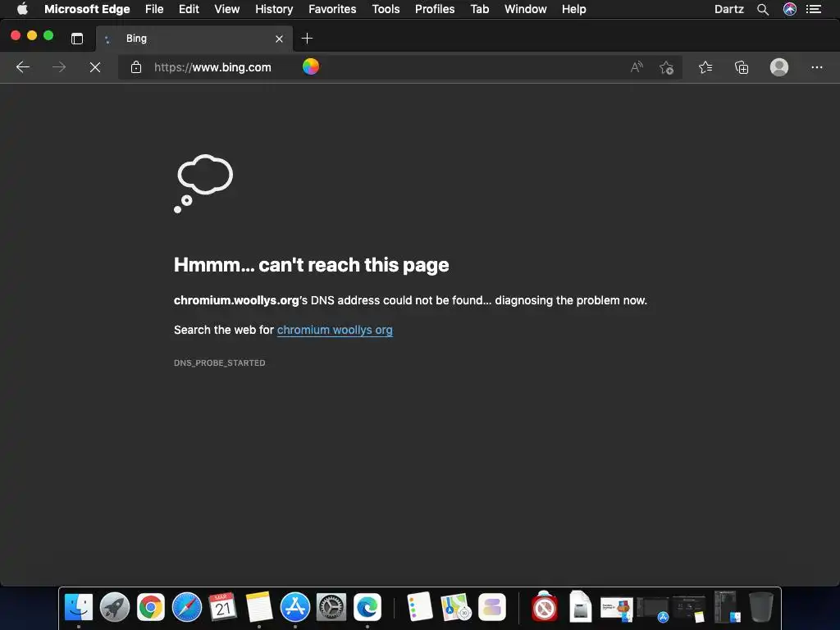Open the Tools menu
840x630 pixels.
386,9
